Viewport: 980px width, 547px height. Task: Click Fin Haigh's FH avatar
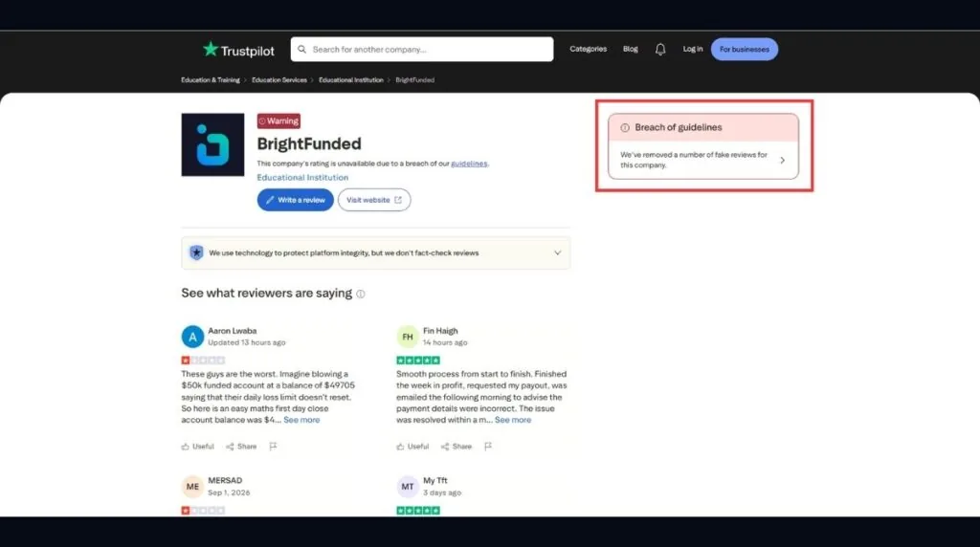pyautogui.click(x=408, y=337)
